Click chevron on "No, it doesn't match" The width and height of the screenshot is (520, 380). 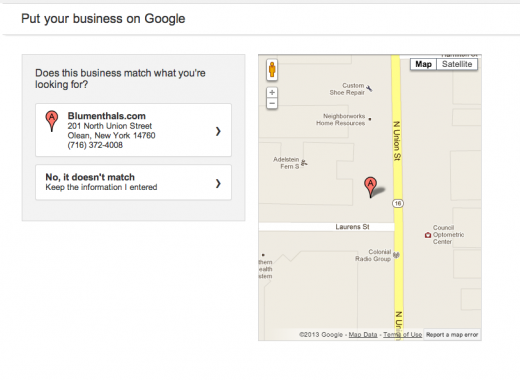tap(218, 183)
